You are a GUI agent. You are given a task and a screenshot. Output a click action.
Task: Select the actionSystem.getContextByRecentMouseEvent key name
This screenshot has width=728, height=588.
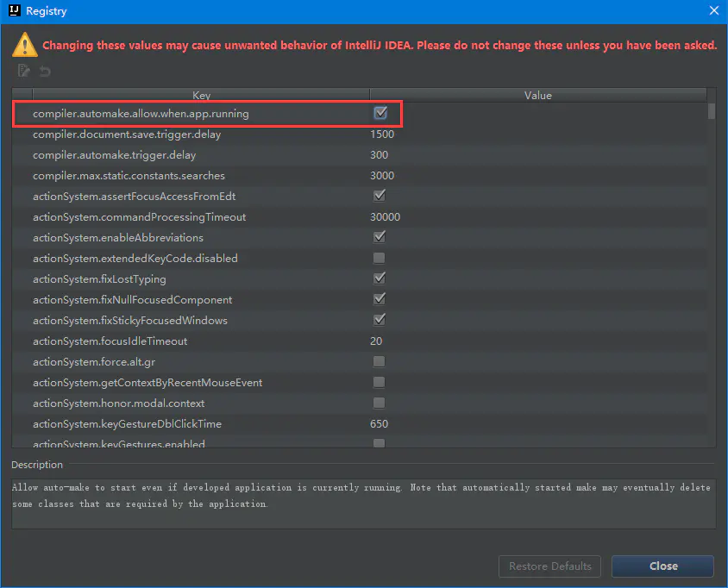[x=147, y=383]
